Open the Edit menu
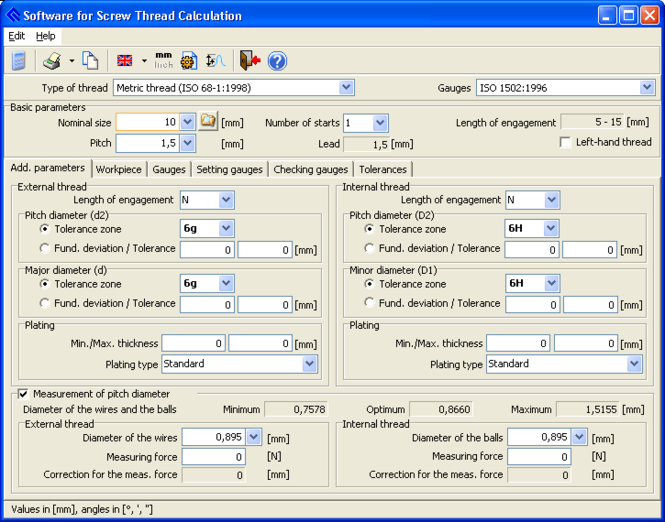The width and height of the screenshot is (665, 522). (17, 36)
